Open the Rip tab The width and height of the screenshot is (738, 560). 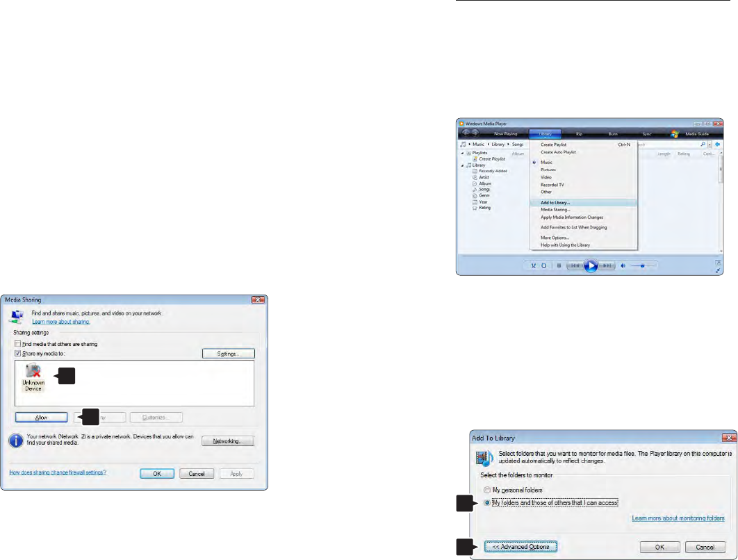580,134
